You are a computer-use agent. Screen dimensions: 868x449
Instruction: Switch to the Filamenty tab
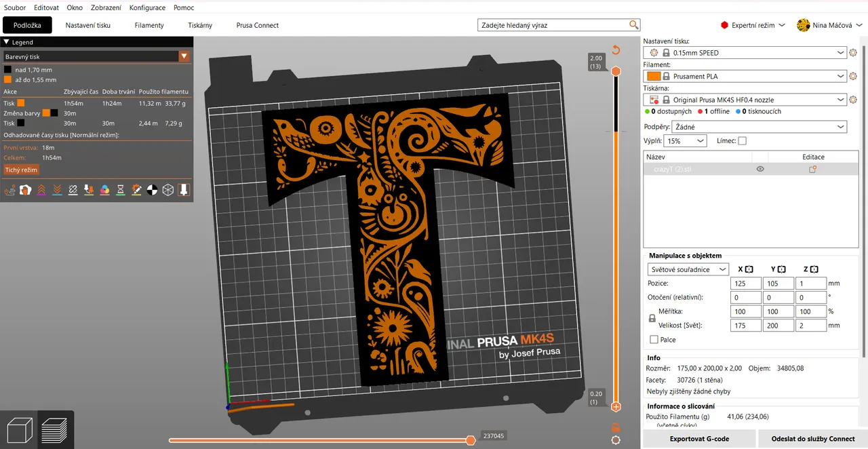pyautogui.click(x=149, y=25)
